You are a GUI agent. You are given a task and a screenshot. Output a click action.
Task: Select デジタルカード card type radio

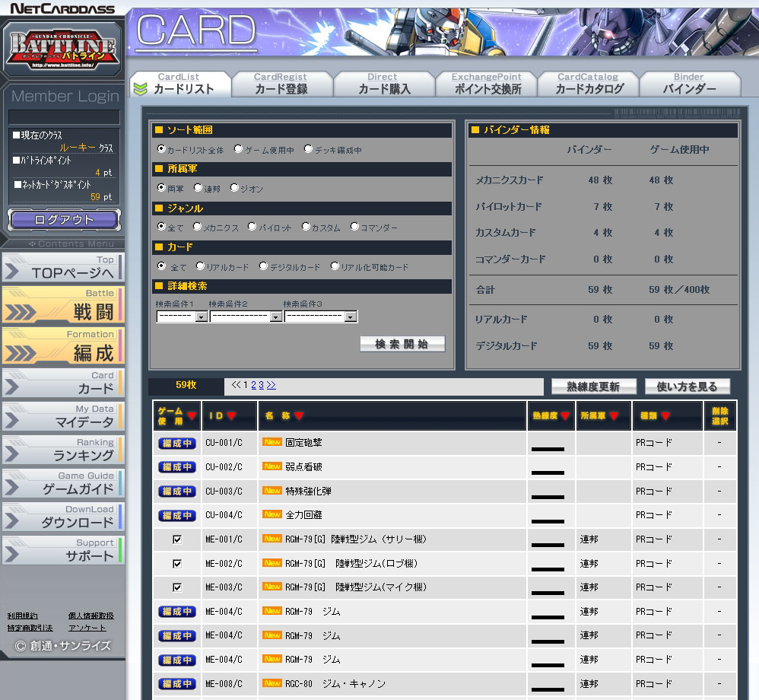(x=263, y=266)
